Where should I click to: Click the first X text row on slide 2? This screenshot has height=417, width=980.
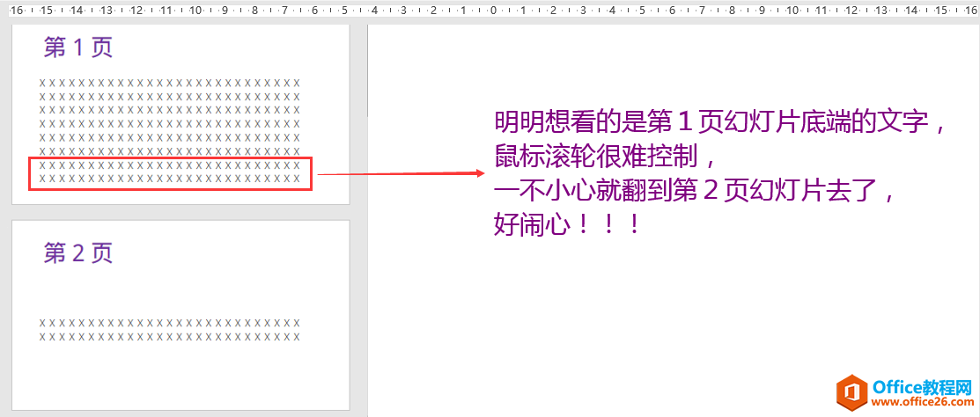pos(169,323)
